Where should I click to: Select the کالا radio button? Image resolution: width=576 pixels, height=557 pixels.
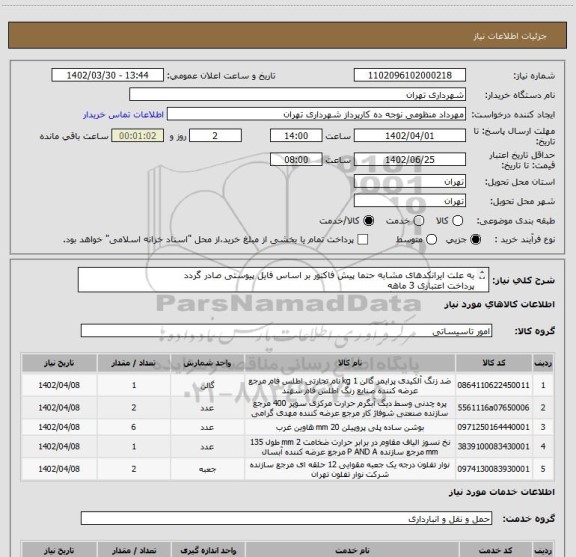457,221
